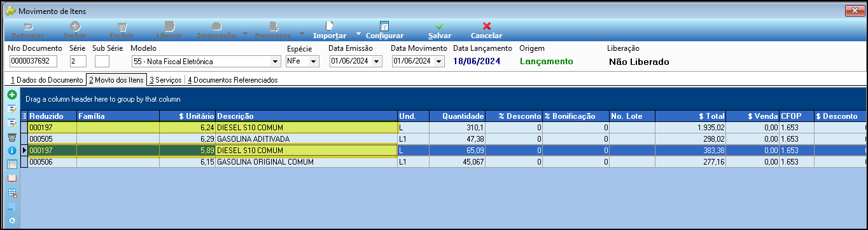
Task: Click the Nro Documento input field
Action: tap(33, 62)
